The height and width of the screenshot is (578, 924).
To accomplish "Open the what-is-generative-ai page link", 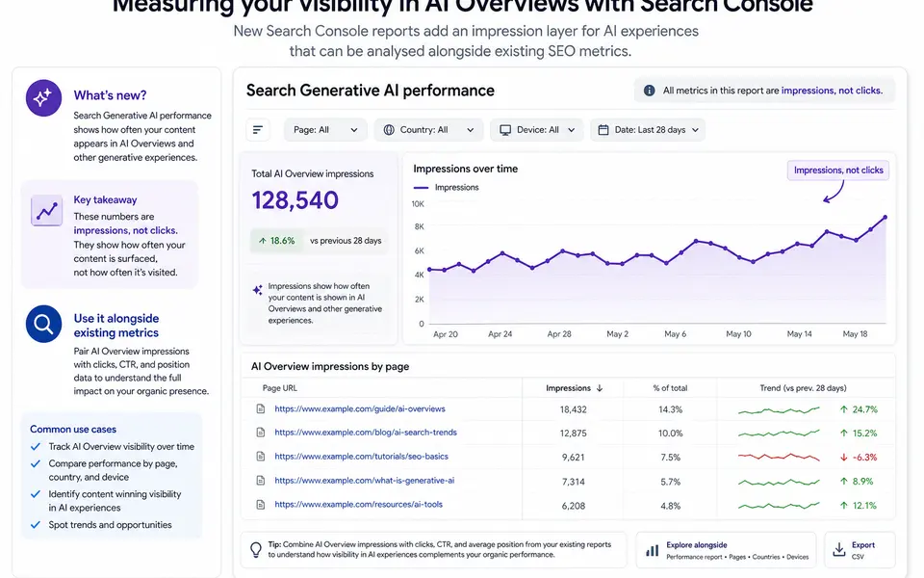I will (x=364, y=481).
